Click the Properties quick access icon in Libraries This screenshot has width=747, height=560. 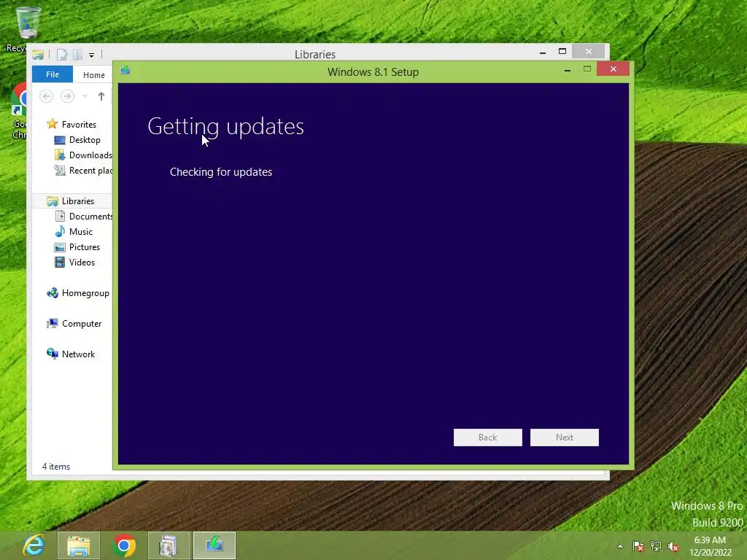click(62, 55)
